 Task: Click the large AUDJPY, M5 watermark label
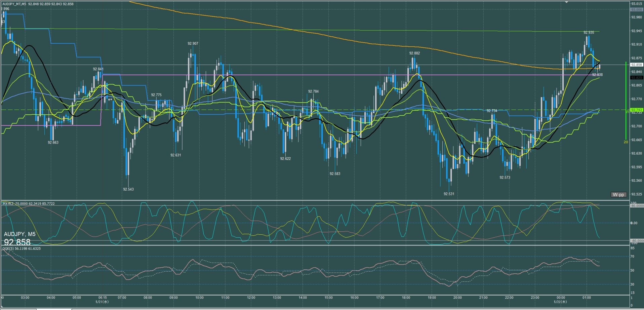point(20,234)
